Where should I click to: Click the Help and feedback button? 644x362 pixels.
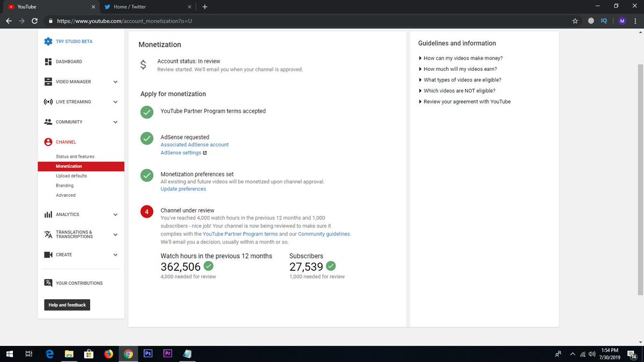tap(67, 305)
